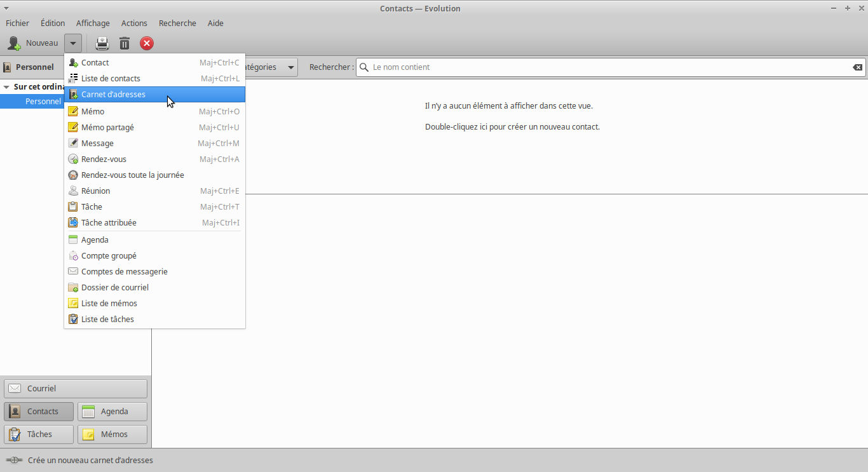868x472 pixels.
Task: Click the Rechercher search input field
Action: [x=604, y=67]
